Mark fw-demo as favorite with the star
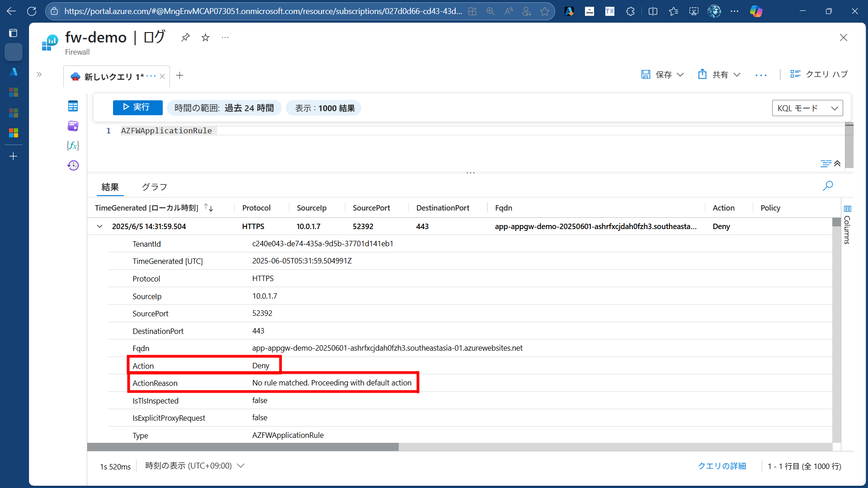This screenshot has width=868, height=488. tap(205, 38)
